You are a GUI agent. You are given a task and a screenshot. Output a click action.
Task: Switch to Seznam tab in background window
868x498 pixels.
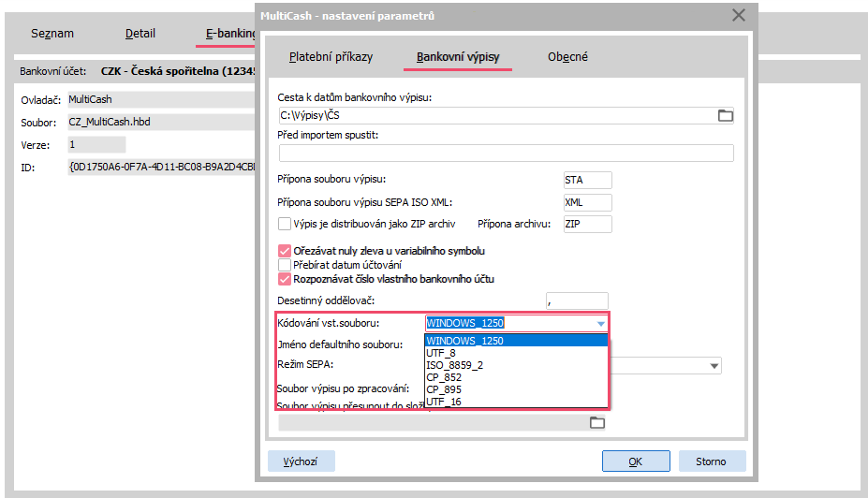pos(52,33)
